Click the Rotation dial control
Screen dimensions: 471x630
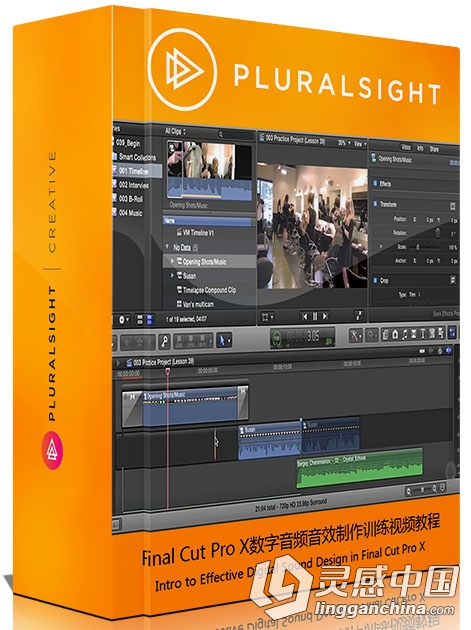[437, 233]
